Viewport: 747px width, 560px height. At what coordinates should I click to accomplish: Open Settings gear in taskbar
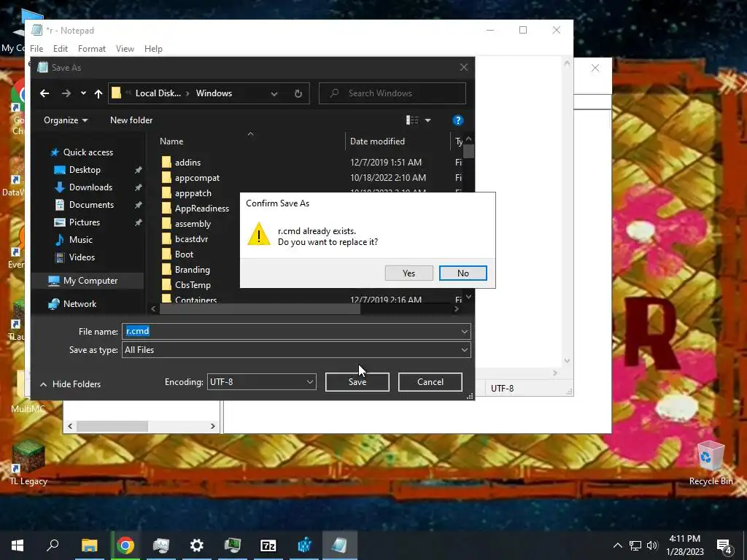tap(197, 545)
